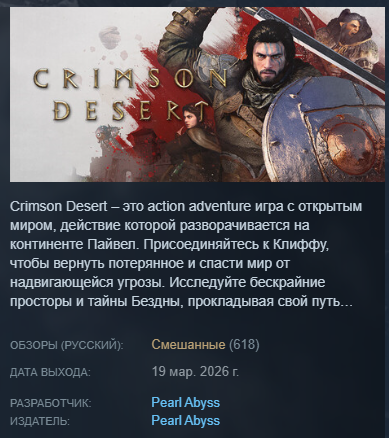Click the ДАТА ВЫХОДА label
The width and height of the screenshot is (389, 438).
click(50, 372)
